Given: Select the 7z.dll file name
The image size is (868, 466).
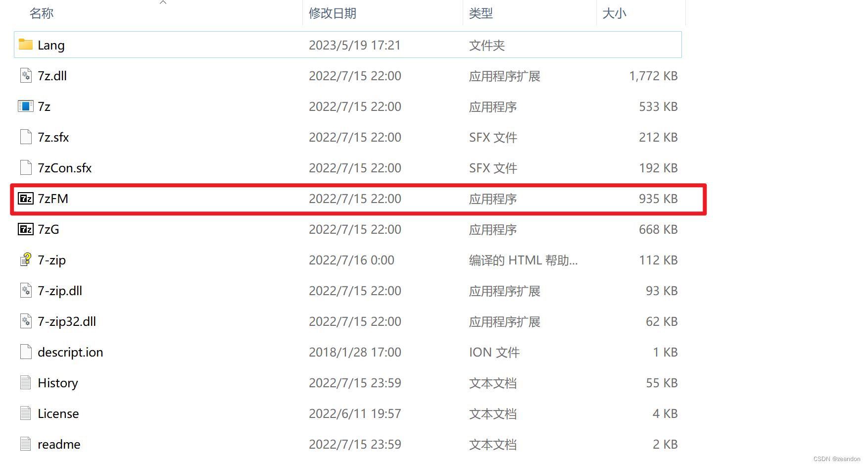Looking at the screenshot, I should [x=52, y=76].
